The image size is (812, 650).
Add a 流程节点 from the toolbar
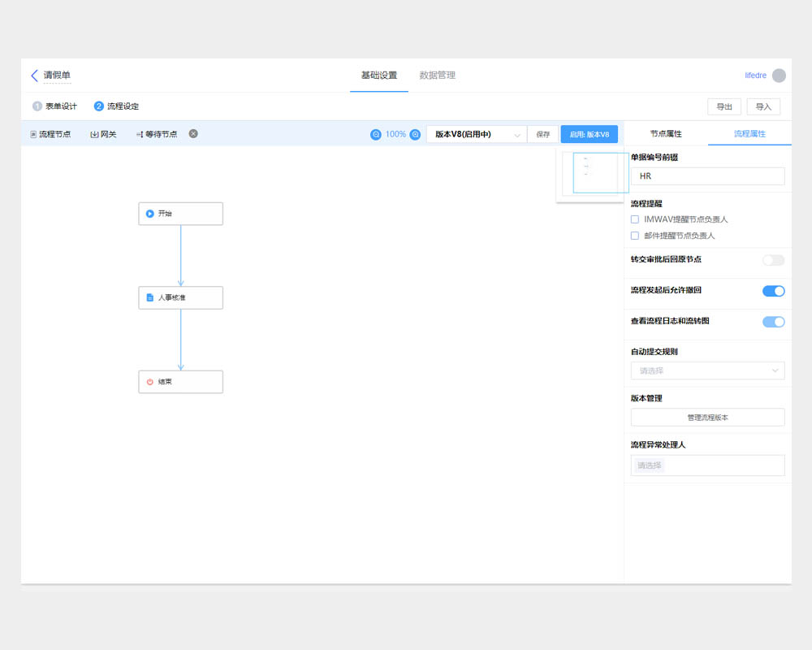pos(50,134)
